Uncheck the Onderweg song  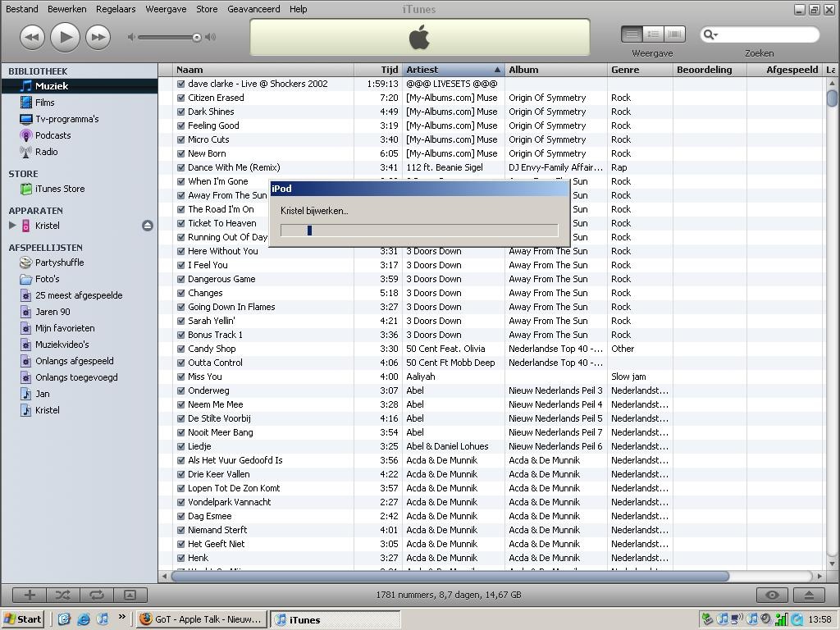coord(181,390)
